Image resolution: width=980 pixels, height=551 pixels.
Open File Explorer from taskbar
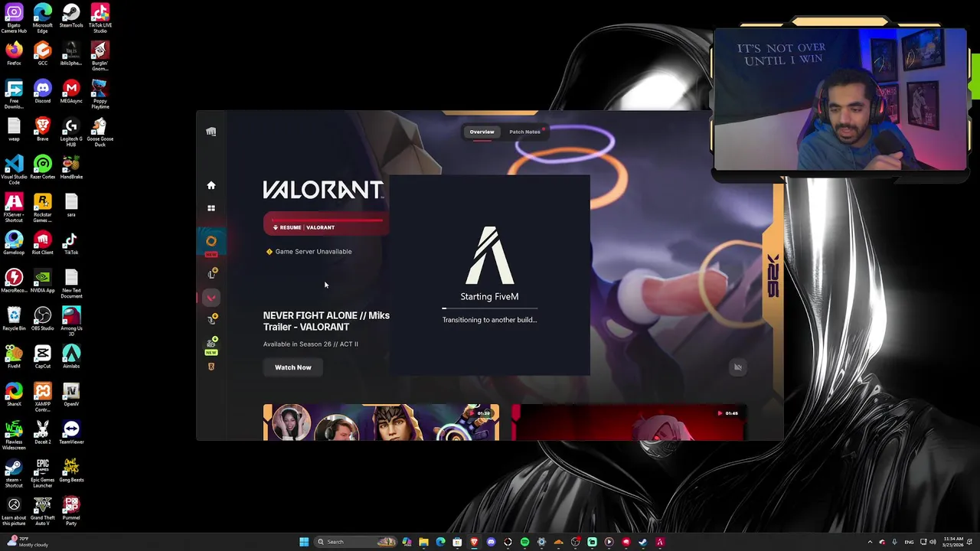point(423,542)
